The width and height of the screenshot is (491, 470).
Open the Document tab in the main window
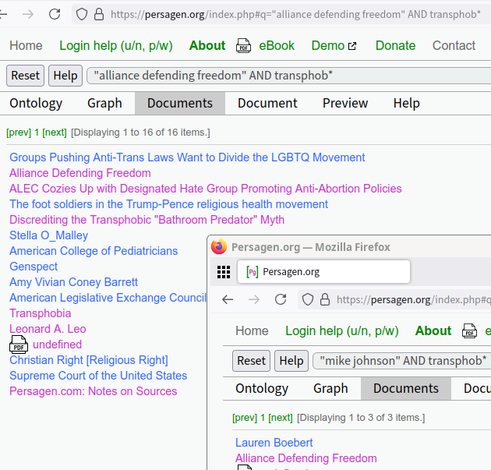(x=267, y=103)
